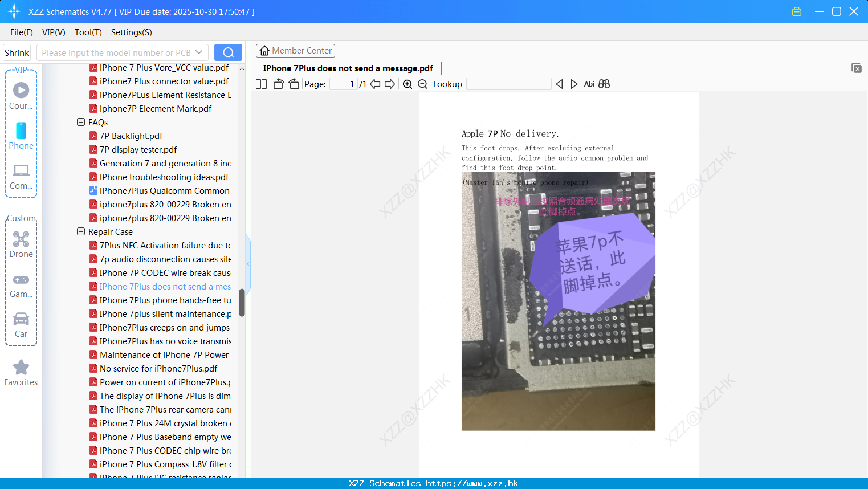Viewport: 868px width, 489px height.
Task: Click the www.xzz.hk link in status bar
Action: tap(472, 483)
